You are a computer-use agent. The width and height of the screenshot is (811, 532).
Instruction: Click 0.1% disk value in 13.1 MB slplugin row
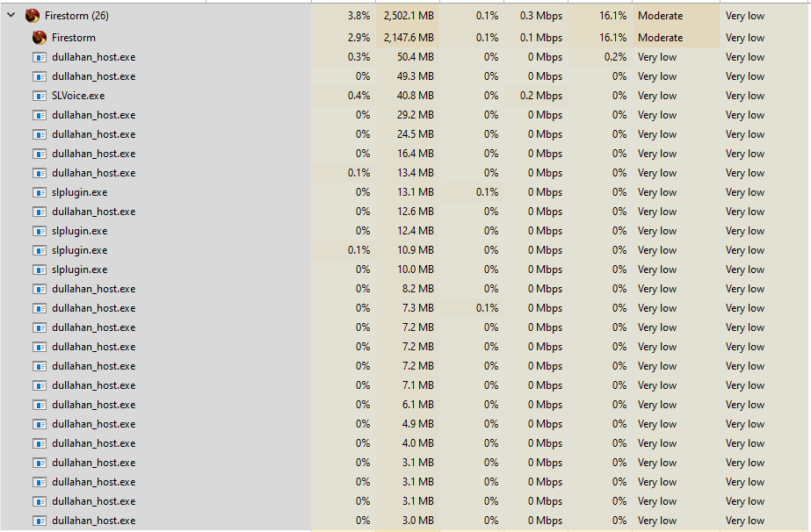(x=488, y=192)
